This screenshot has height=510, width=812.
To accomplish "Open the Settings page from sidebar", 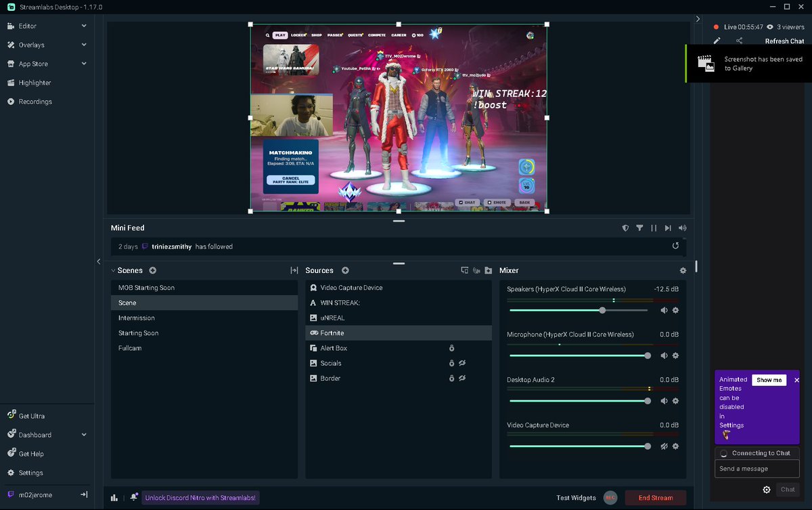I will [x=25, y=473].
